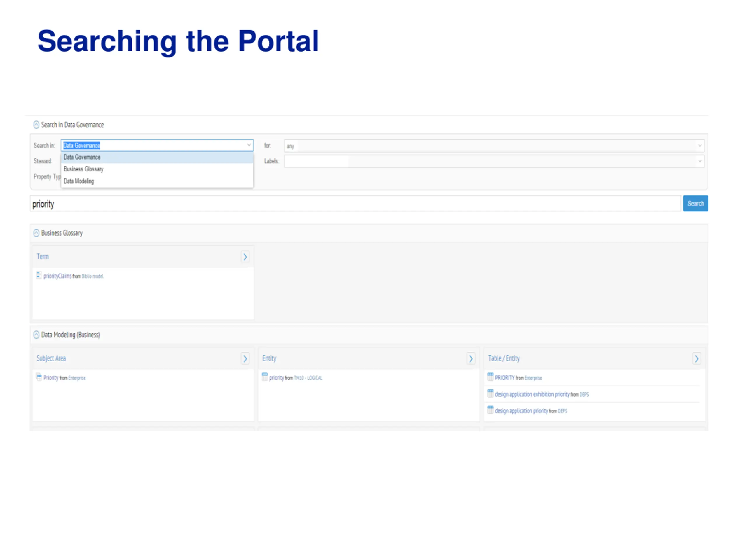Expand the Table / Entity panel arrow
This screenshot has width=747, height=560.
(697, 358)
